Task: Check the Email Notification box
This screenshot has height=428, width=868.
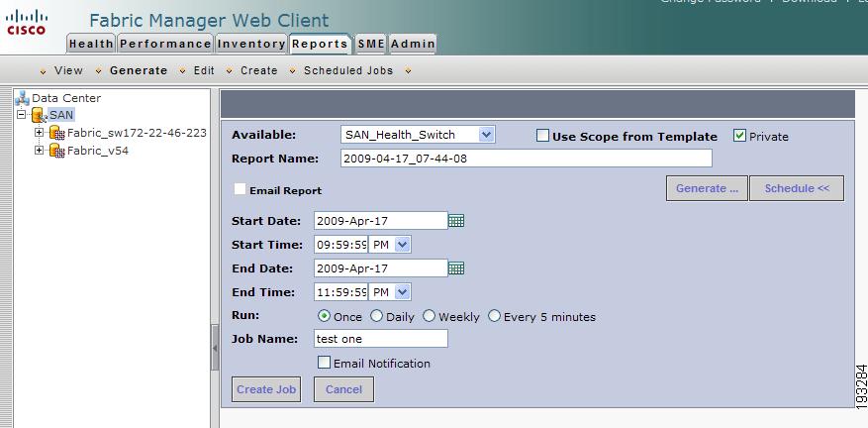Action: (x=325, y=363)
